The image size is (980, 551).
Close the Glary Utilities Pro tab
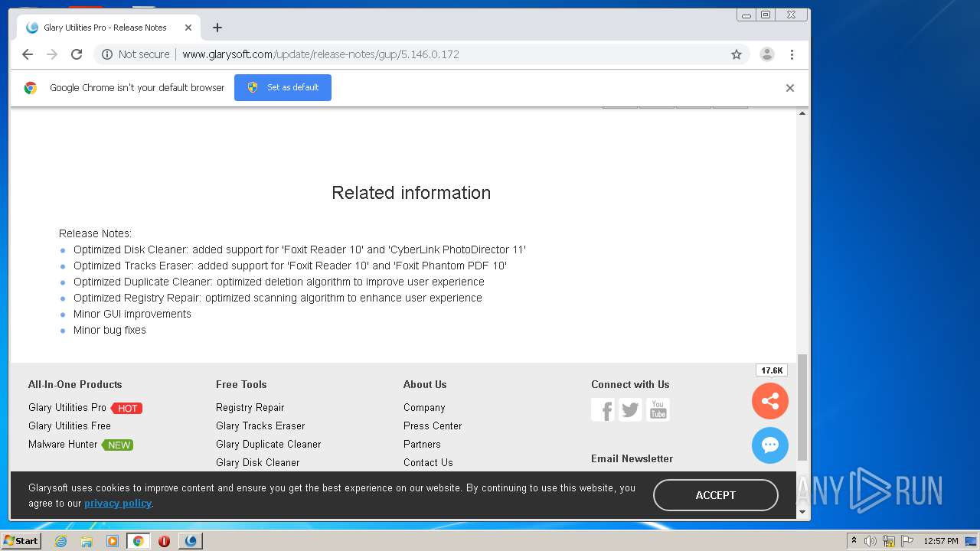point(188,28)
